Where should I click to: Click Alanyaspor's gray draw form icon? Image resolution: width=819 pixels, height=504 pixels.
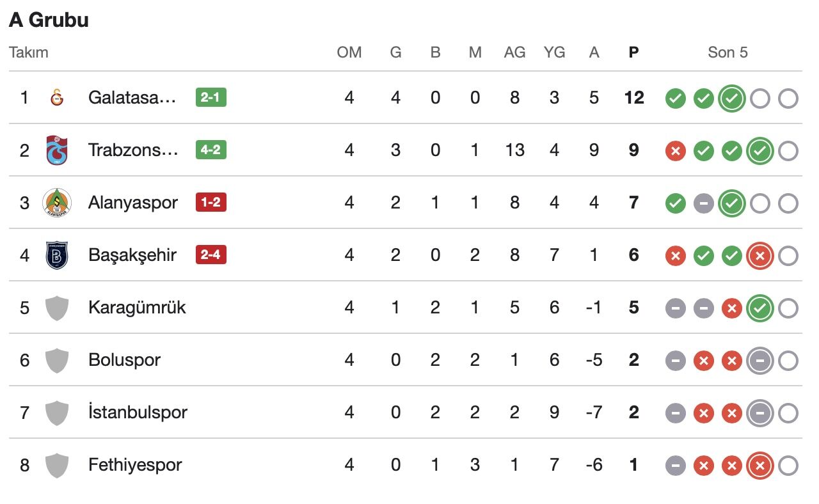pyautogui.click(x=703, y=203)
